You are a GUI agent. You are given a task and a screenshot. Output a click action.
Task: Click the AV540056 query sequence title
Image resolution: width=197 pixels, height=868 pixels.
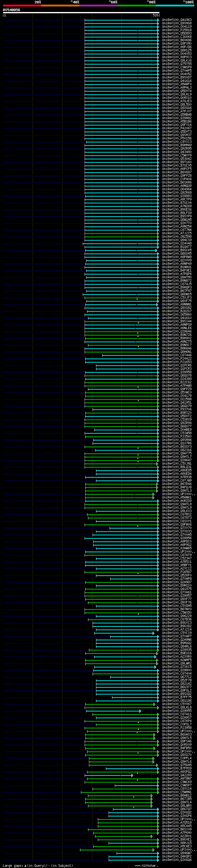[x=11, y=10]
